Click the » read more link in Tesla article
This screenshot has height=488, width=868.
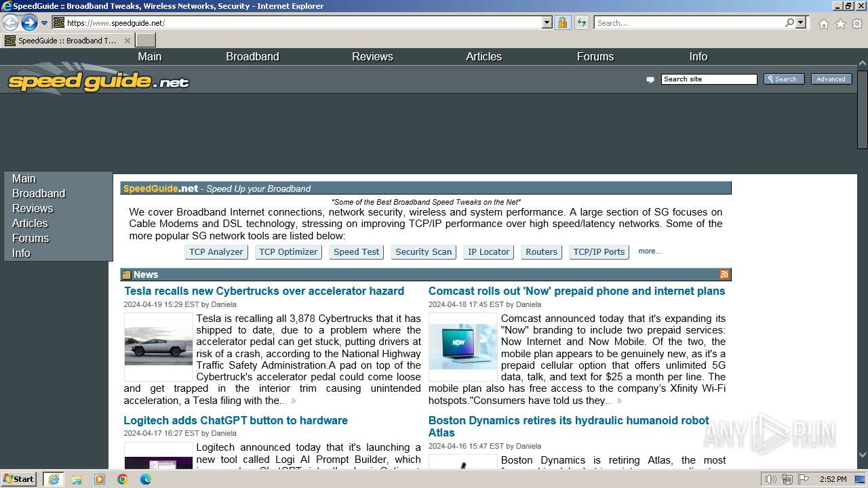pyautogui.click(x=293, y=401)
